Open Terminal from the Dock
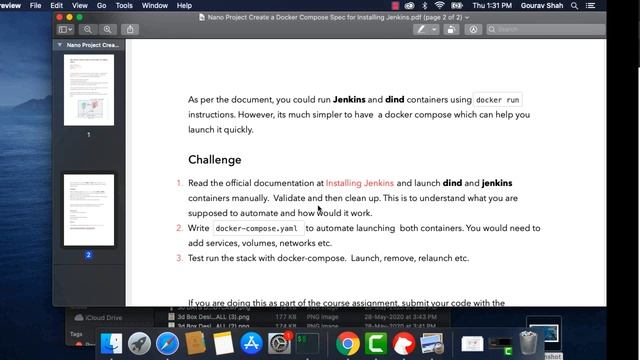Screen dimensions: 640x360 pyautogui.click(x=307, y=343)
